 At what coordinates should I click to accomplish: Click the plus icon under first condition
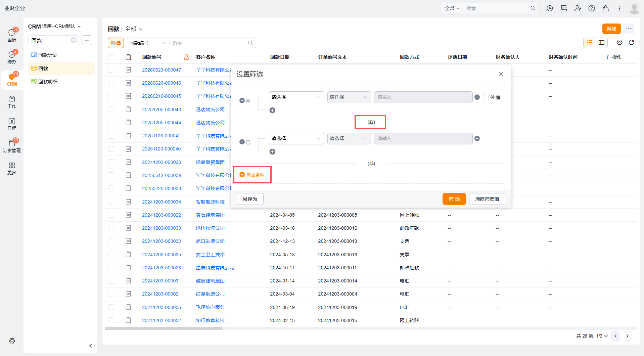pyautogui.click(x=272, y=110)
